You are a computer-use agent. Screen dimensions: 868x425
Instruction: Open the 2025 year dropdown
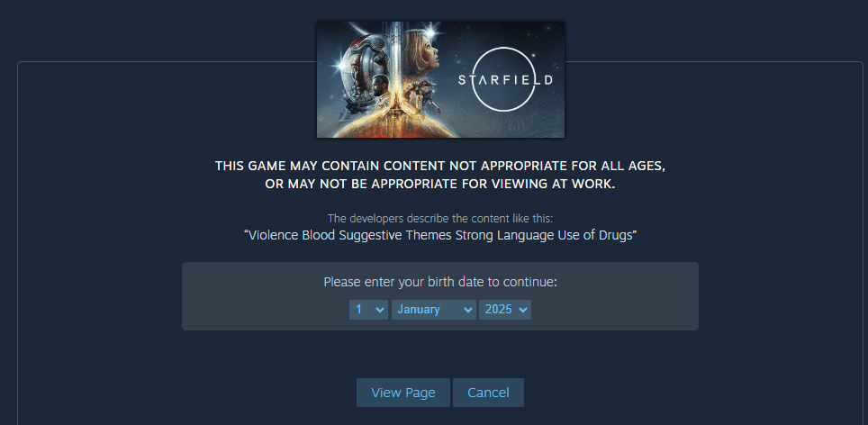[x=505, y=310]
